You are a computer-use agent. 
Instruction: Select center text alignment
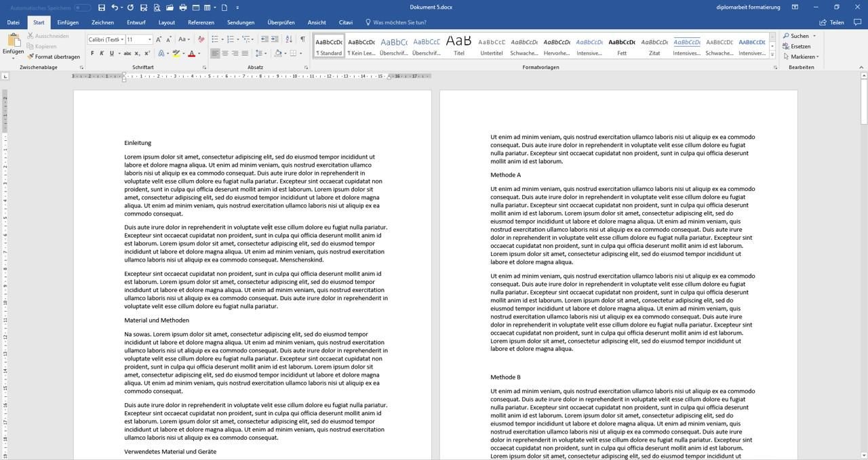(225, 54)
